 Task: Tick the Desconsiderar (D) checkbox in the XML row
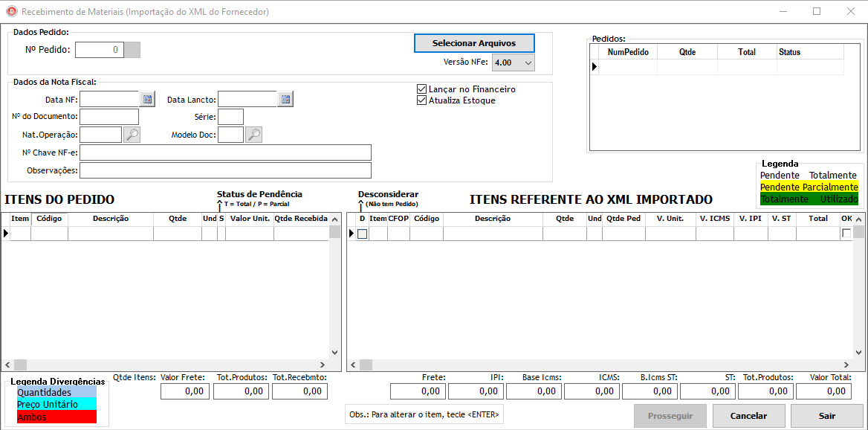(362, 234)
